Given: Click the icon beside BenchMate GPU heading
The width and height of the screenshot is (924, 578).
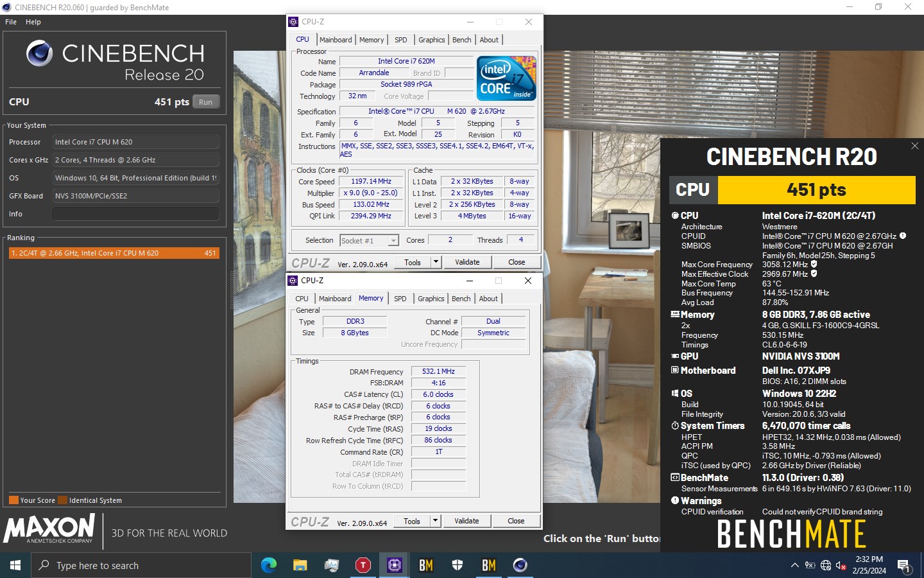Looking at the screenshot, I should [675, 356].
